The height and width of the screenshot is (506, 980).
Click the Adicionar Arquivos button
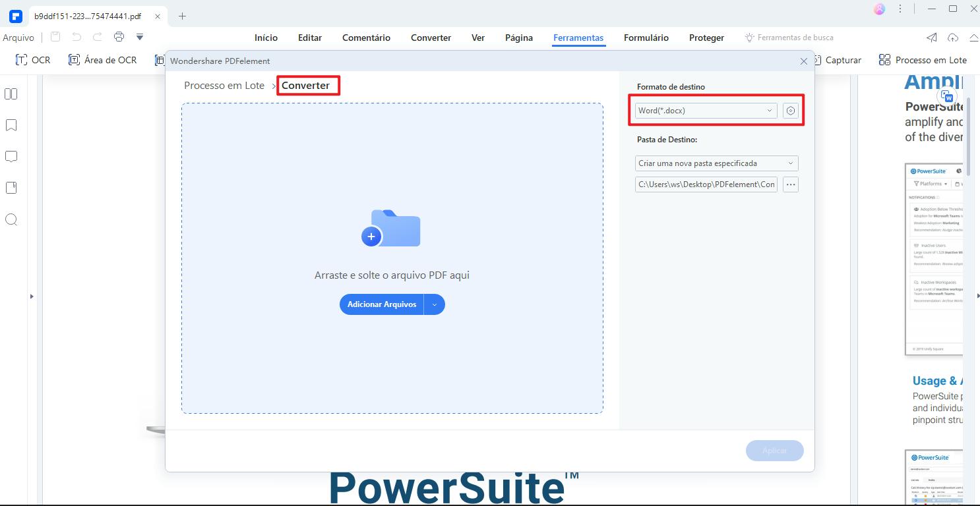point(382,304)
